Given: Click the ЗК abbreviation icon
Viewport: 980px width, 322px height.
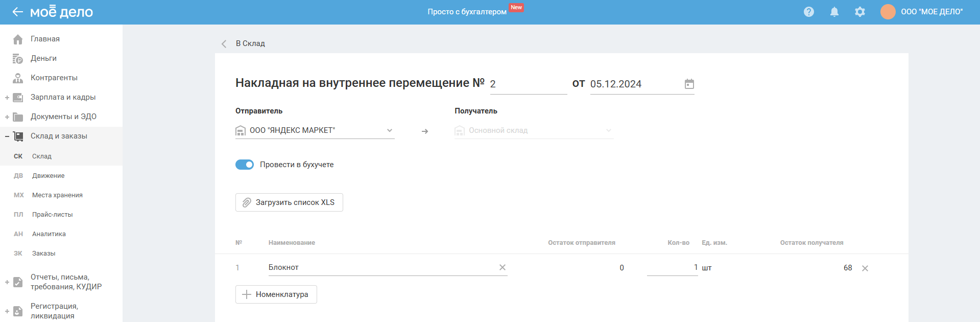Looking at the screenshot, I should pos(18,254).
